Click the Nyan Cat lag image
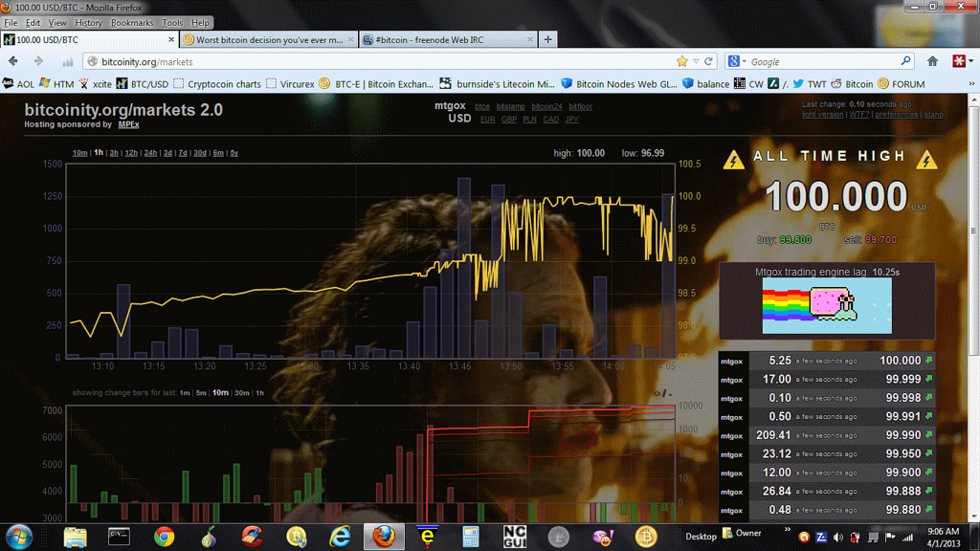The width and height of the screenshot is (980, 551). click(x=827, y=305)
